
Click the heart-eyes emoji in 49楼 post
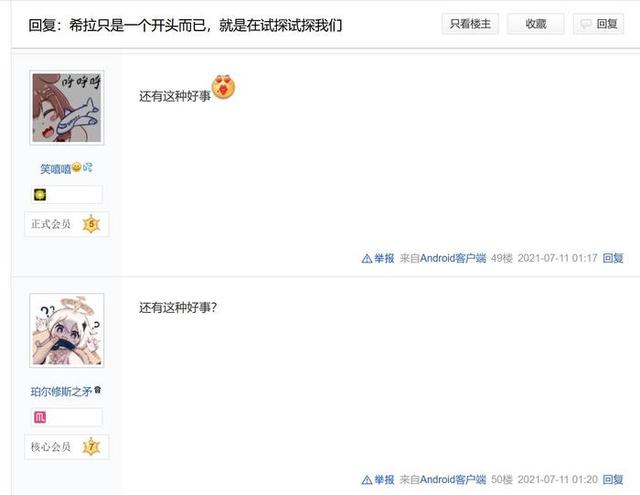point(223,87)
